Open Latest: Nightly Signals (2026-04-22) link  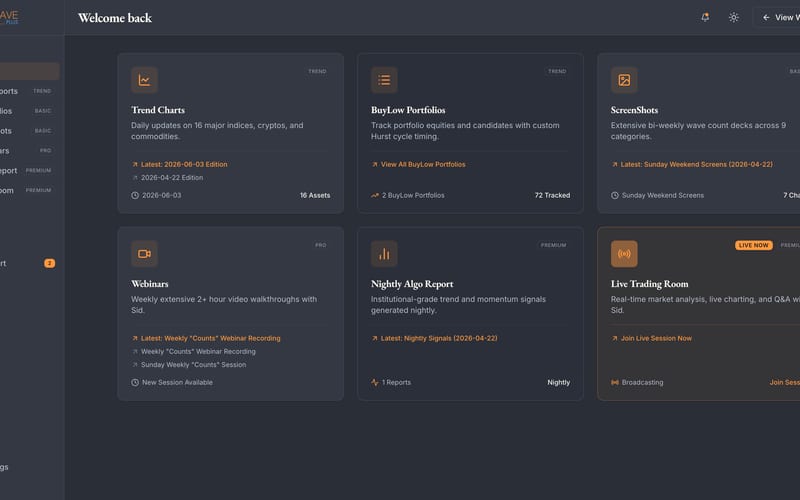[434, 338]
